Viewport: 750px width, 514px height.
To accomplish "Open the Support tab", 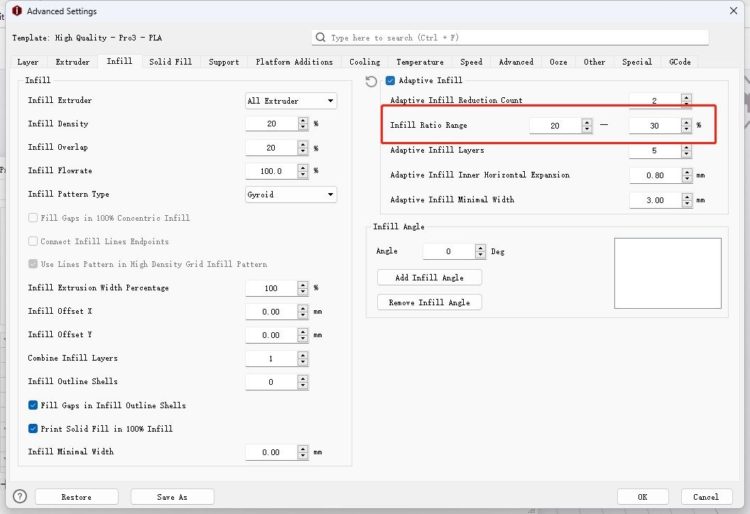I will [x=223, y=62].
